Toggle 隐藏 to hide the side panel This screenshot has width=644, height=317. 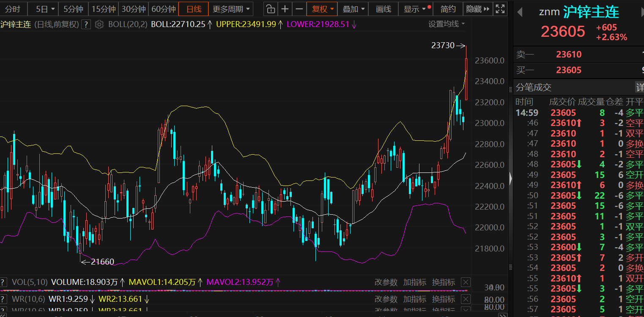click(478, 9)
